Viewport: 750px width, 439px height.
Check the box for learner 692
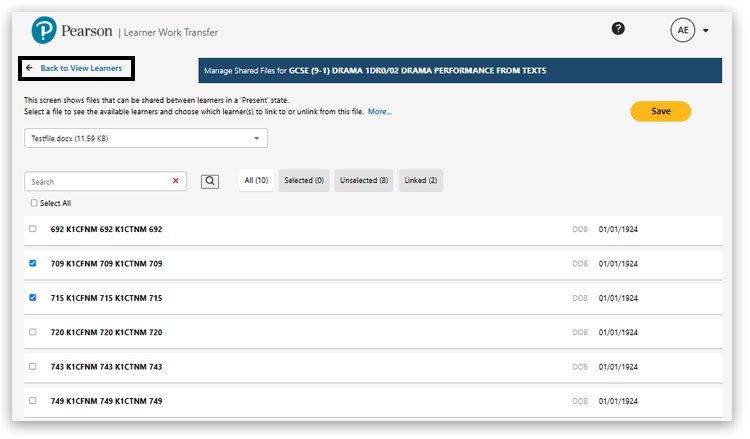33,229
